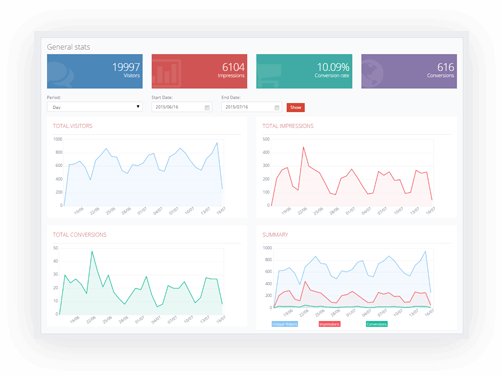Open the End Date calendar icon
Image resolution: width=502 pixels, height=377 pixels.
(x=277, y=107)
